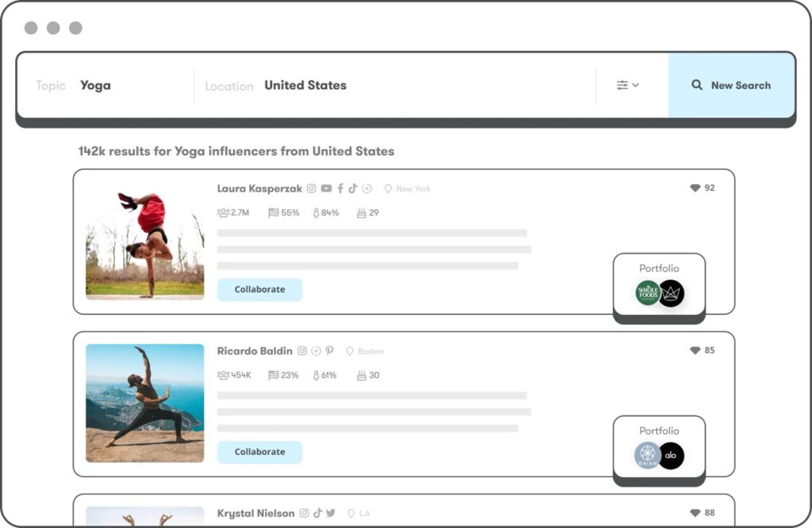Open Laura Kasperzak's handstand photo thumbnail
812x528 pixels.
[x=145, y=241]
